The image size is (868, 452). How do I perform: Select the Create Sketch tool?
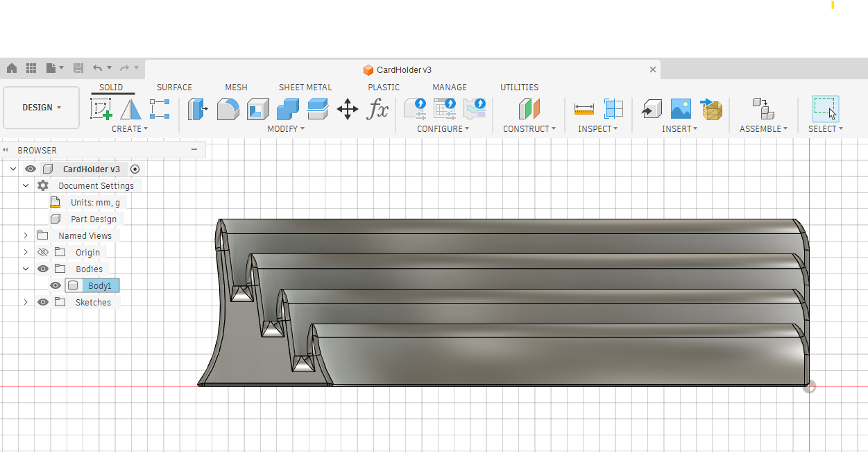tap(101, 109)
